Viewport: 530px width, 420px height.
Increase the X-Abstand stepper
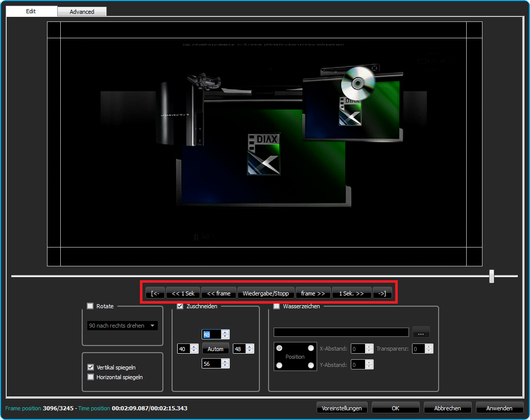(x=370, y=347)
